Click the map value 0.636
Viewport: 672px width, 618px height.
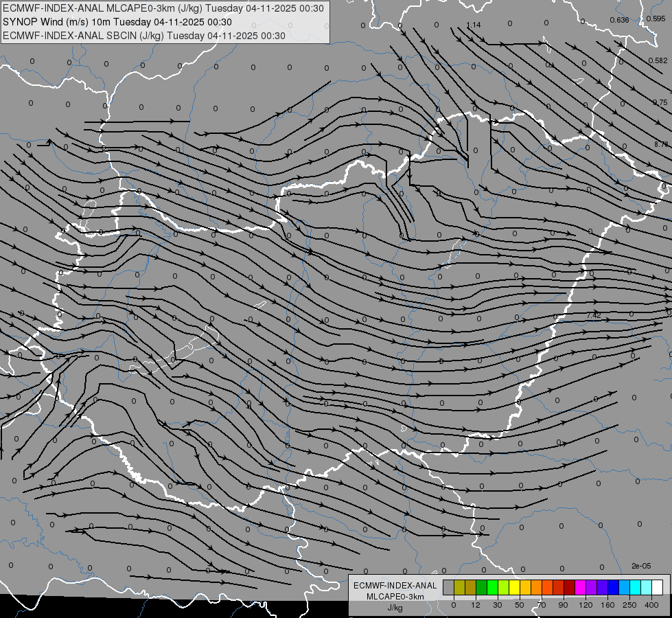point(619,20)
